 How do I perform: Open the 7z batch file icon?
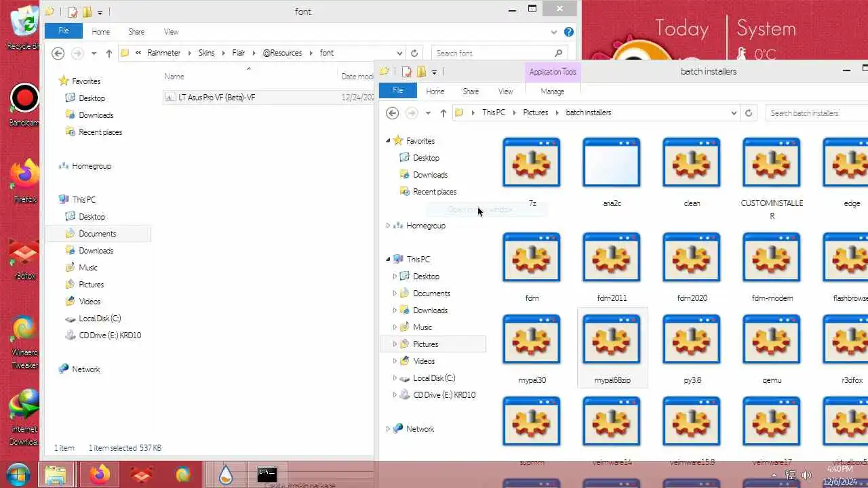(x=532, y=163)
